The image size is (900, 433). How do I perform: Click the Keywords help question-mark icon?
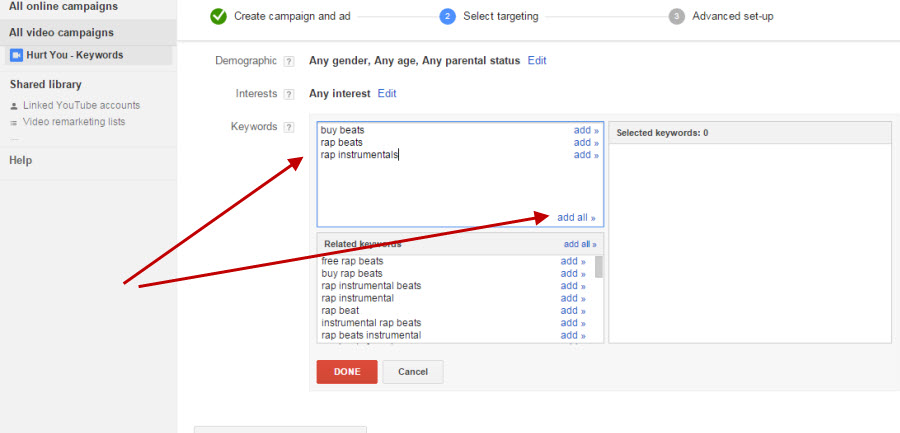(x=289, y=127)
